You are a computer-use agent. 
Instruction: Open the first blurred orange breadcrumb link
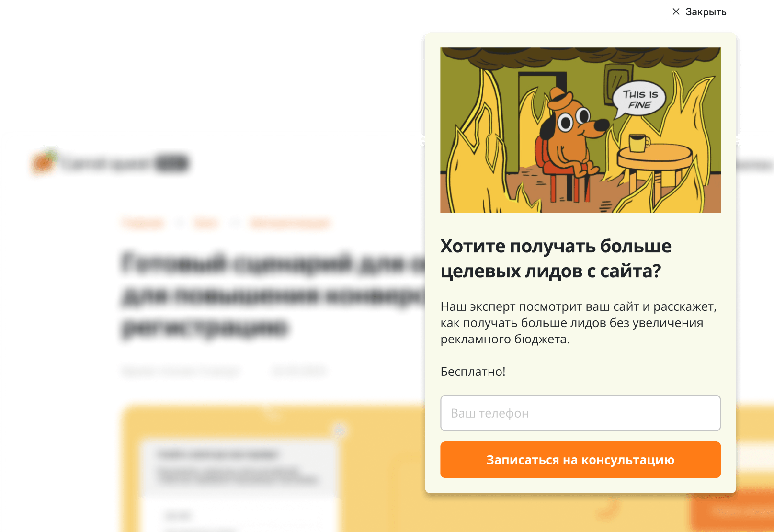coord(143,223)
